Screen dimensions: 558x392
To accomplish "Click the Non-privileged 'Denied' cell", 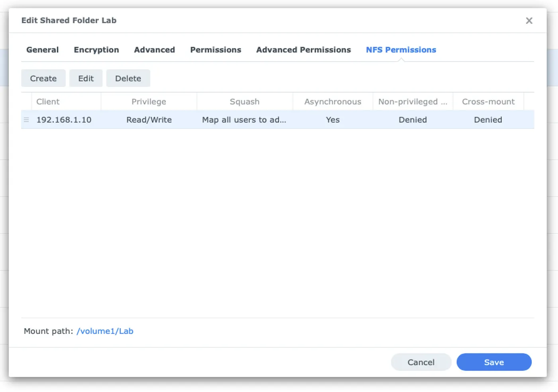I will pos(413,120).
